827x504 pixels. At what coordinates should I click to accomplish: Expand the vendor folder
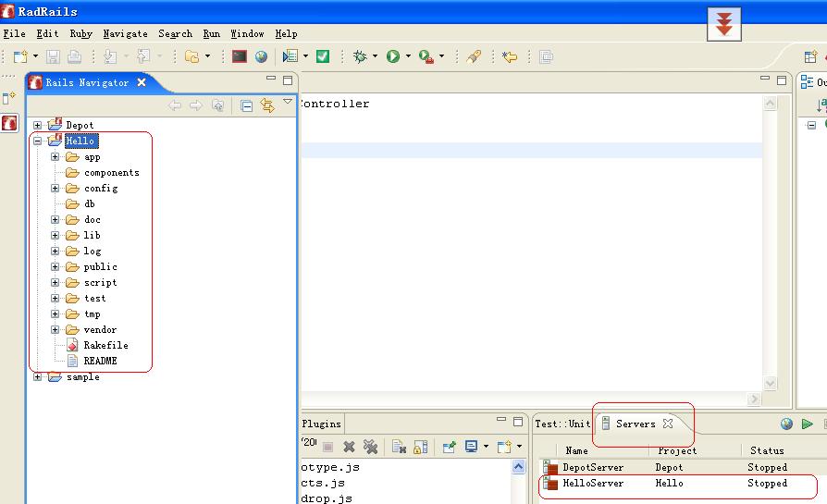(x=55, y=329)
